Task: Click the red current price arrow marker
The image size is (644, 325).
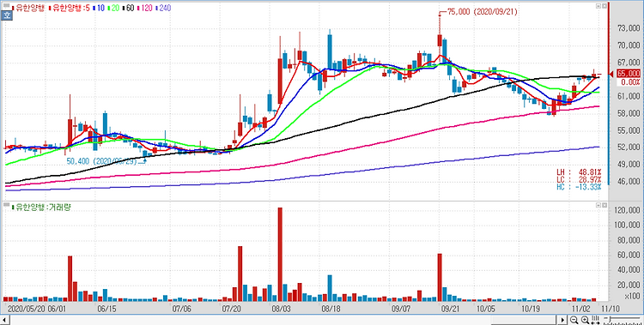Action: coord(611,74)
